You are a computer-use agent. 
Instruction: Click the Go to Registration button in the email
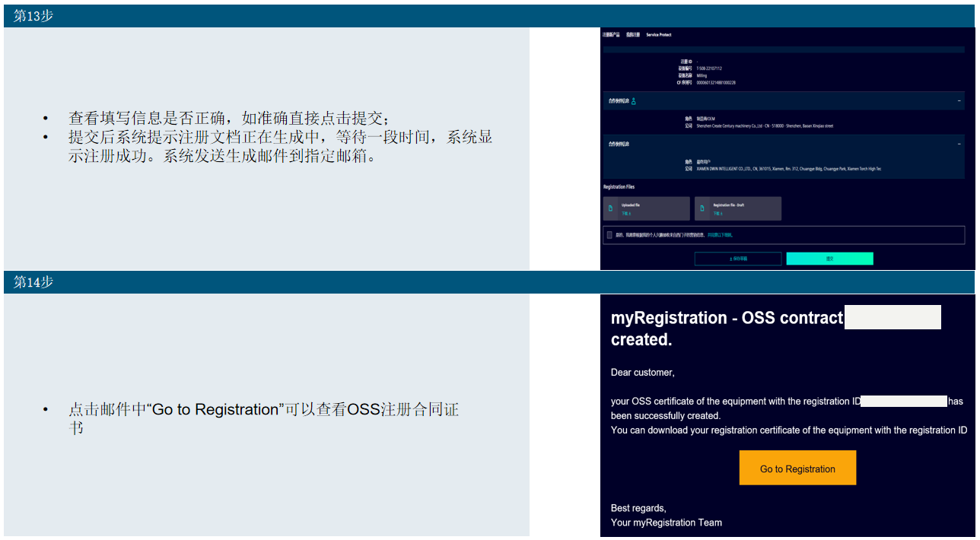(797, 467)
